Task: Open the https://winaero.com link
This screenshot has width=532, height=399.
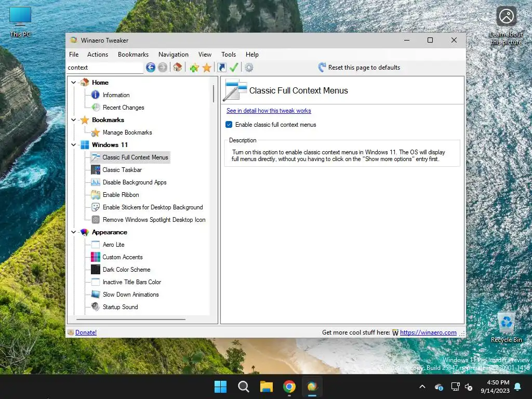Action: 428,332
